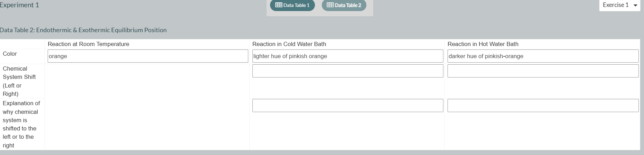Viewport: 644px width, 155px height.
Task: Select the cold water bath color field
Action: pos(348,56)
